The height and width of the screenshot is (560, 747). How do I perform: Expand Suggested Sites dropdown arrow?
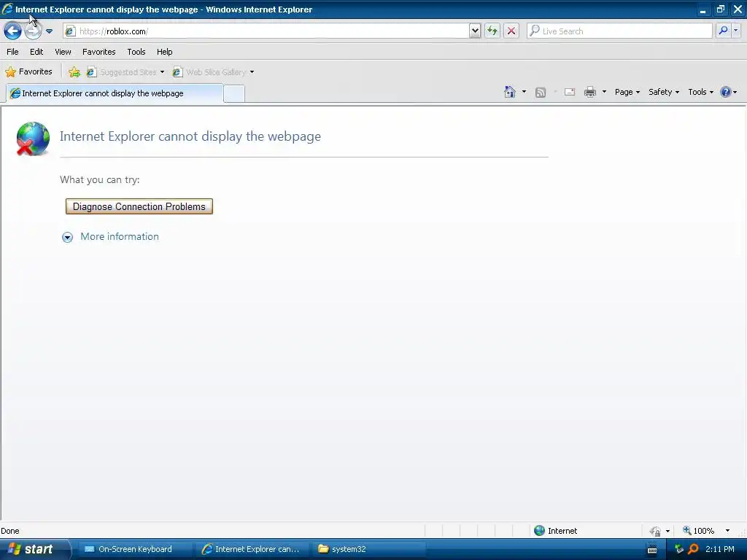tap(162, 72)
